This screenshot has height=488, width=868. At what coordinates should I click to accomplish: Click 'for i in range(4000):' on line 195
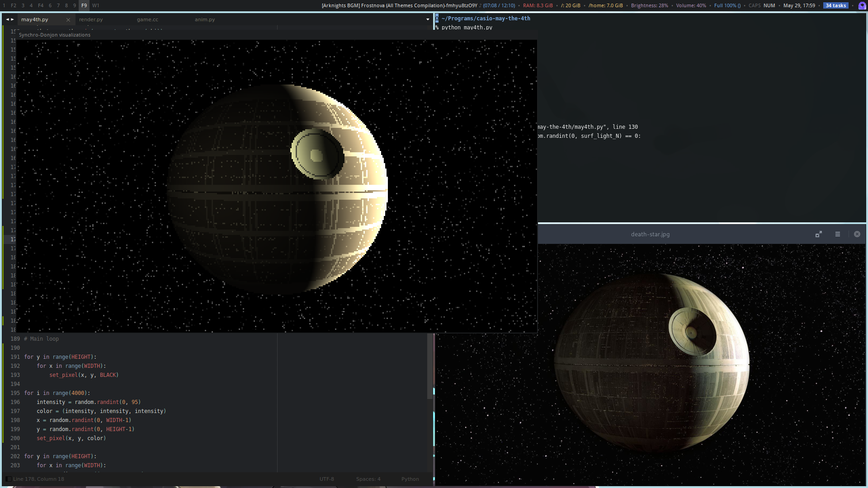click(x=57, y=393)
